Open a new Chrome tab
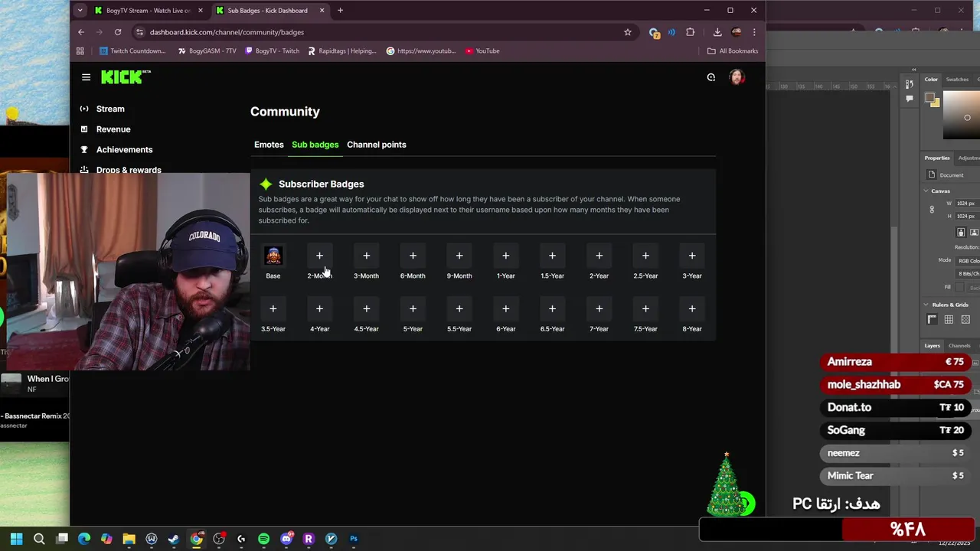 (340, 11)
